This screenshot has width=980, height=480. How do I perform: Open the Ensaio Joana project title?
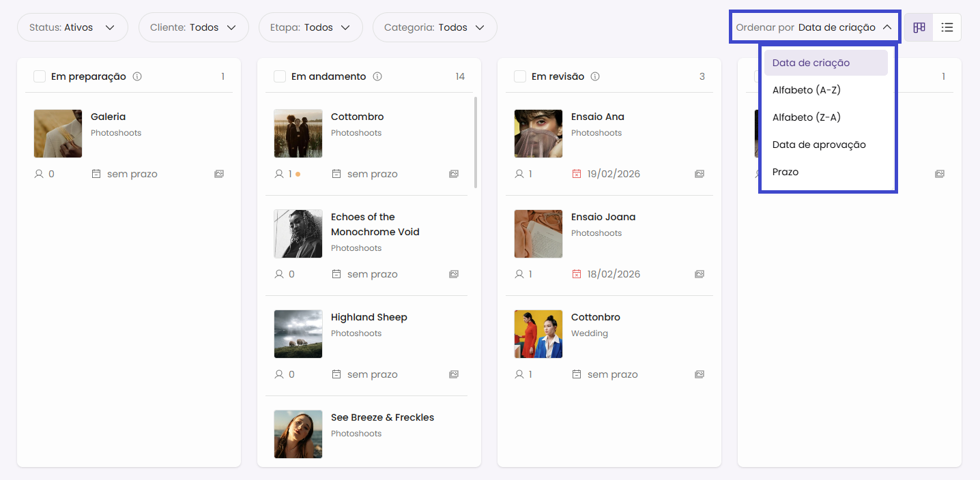603,217
